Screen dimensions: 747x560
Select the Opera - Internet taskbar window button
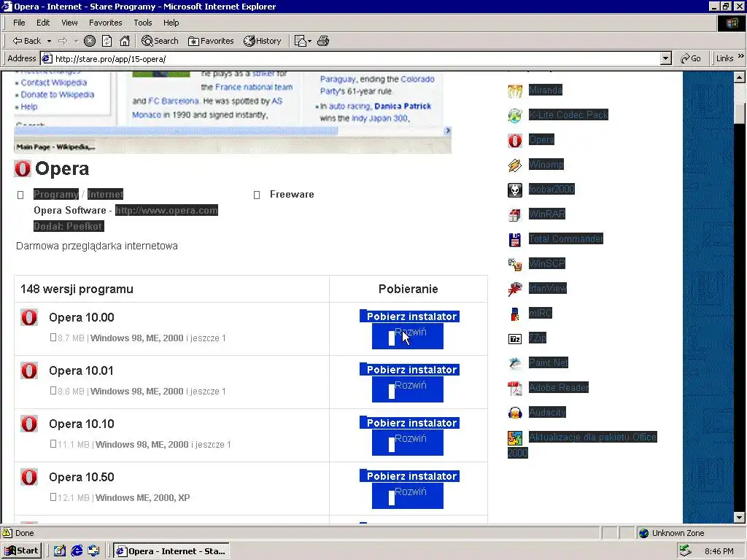(x=171, y=551)
